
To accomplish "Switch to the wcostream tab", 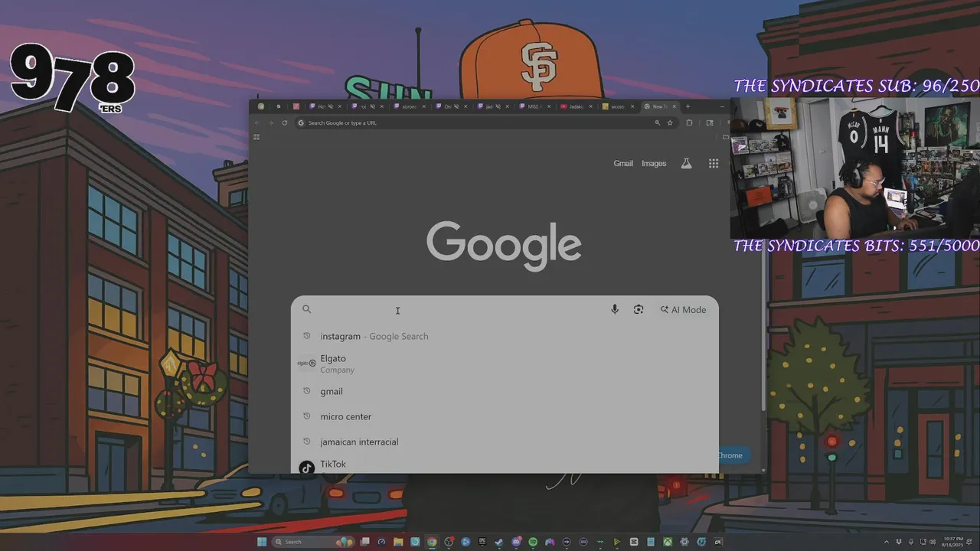I will click(618, 106).
